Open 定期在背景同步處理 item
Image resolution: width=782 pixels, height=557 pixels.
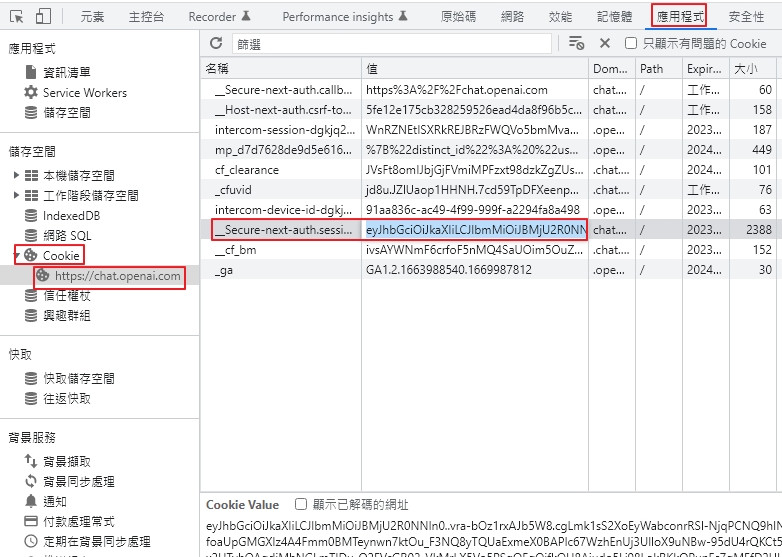pos(88,542)
